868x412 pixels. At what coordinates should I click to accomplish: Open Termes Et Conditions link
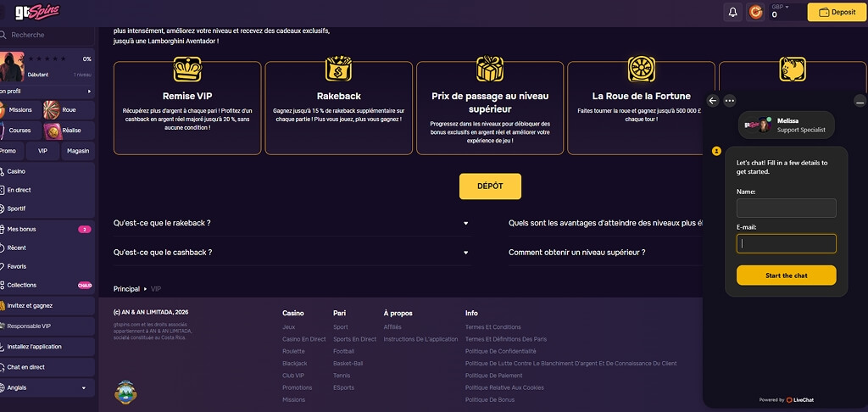[x=492, y=327]
